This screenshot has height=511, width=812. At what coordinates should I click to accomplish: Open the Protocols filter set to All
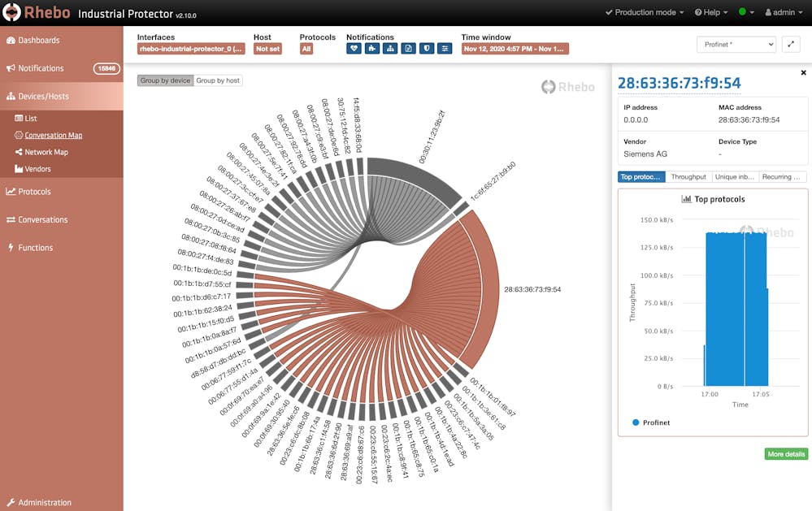pos(306,49)
